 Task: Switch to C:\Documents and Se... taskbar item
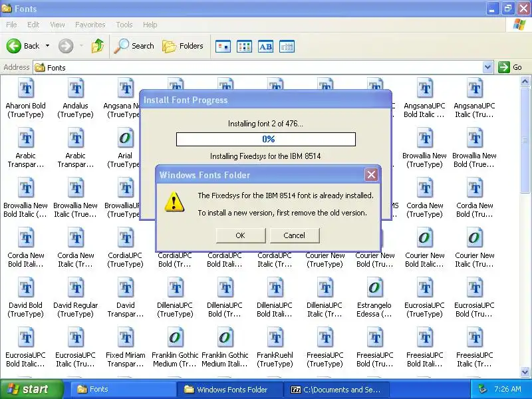pyautogui.click(x=336, y=390)
